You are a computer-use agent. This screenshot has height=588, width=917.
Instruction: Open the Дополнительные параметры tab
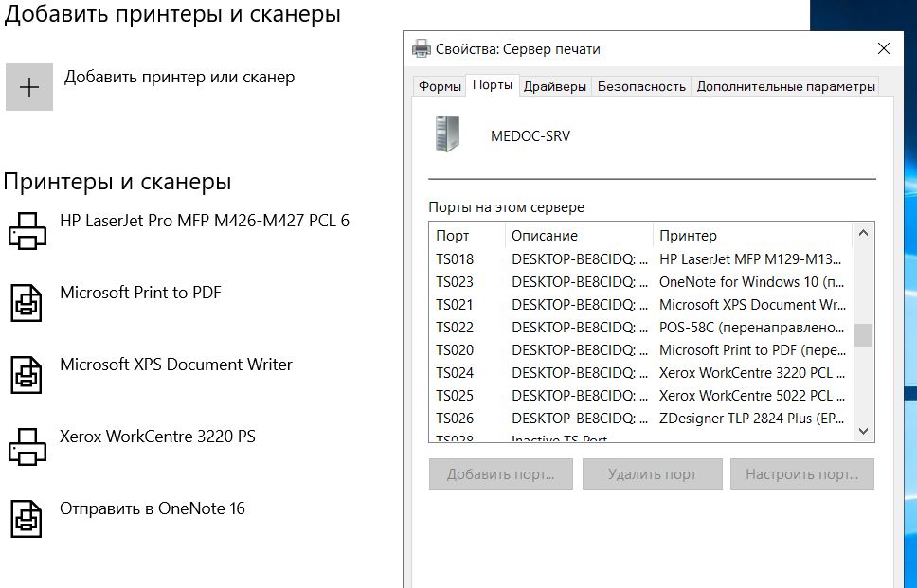coord(786,86)
